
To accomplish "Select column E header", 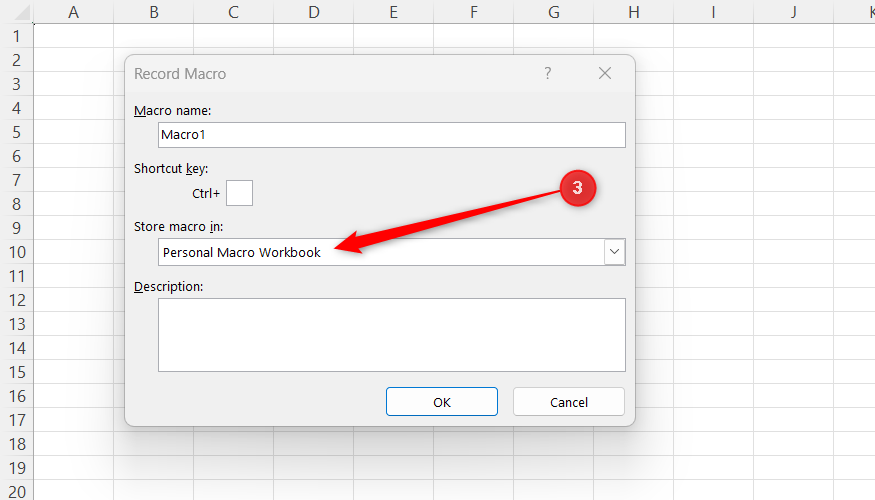I will coord(393,12).
